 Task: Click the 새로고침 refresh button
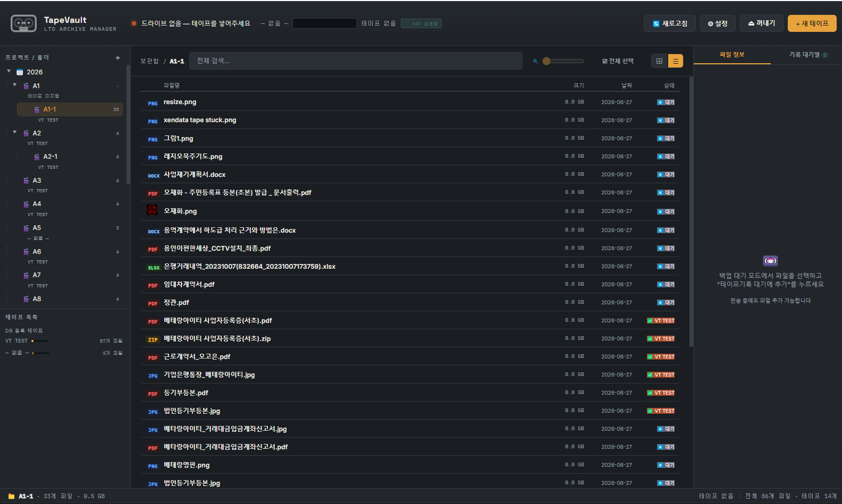point(670,23)
